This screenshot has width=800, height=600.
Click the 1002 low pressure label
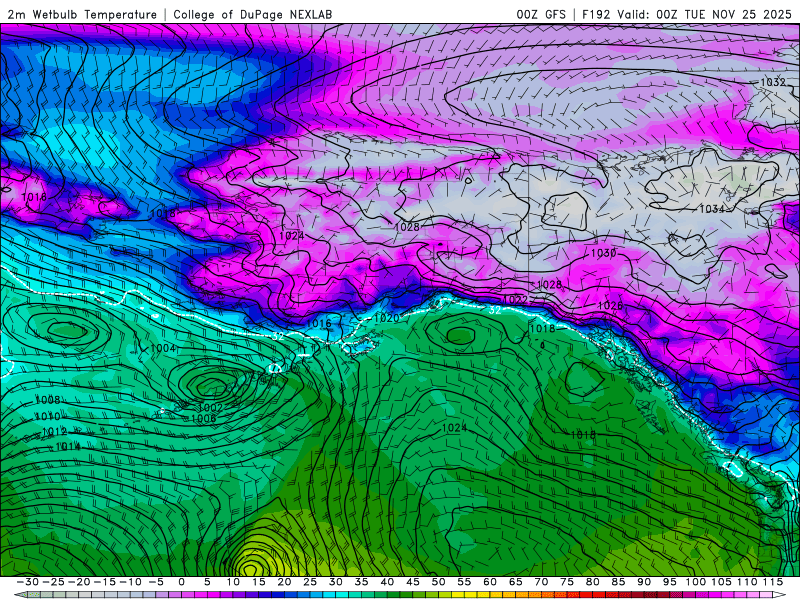click(x=210, y=408)
